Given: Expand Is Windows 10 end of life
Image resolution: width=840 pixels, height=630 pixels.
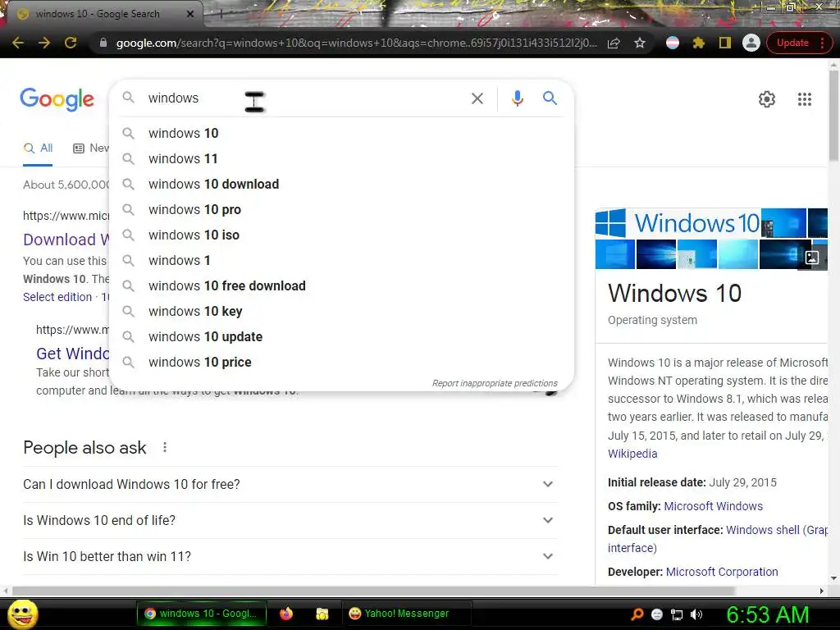Looking at the screenshot, I should [290, 520].
